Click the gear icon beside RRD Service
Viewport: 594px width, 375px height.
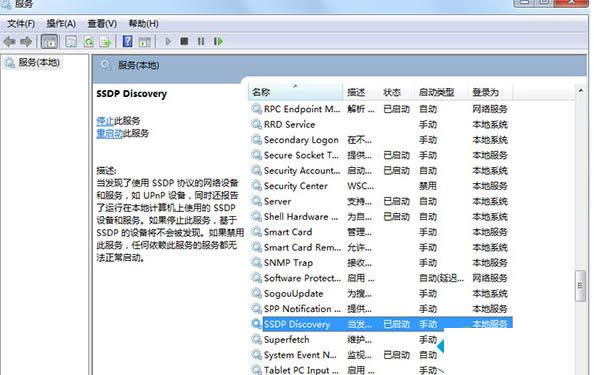[256, 124]
